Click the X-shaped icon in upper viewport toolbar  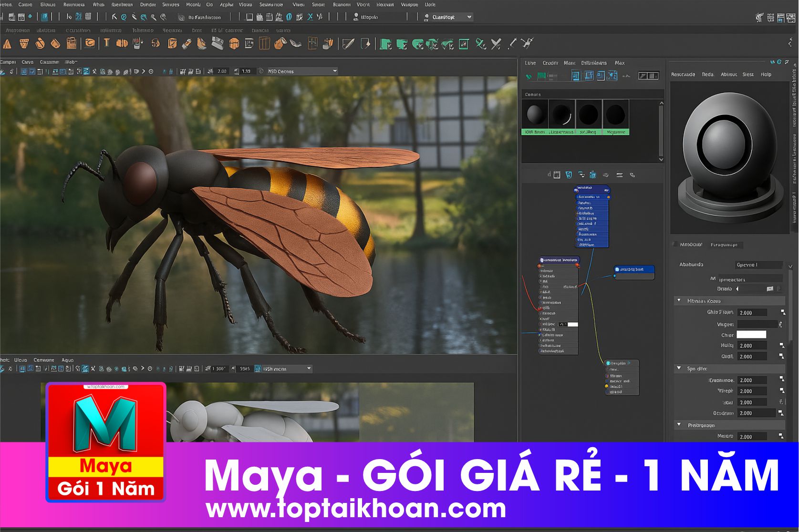[x=94, y=72]
